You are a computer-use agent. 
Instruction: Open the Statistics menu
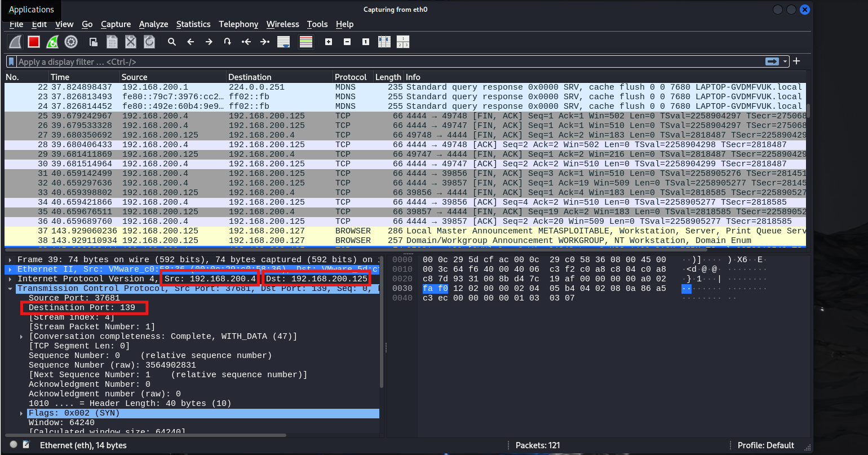tap(193, 24)
